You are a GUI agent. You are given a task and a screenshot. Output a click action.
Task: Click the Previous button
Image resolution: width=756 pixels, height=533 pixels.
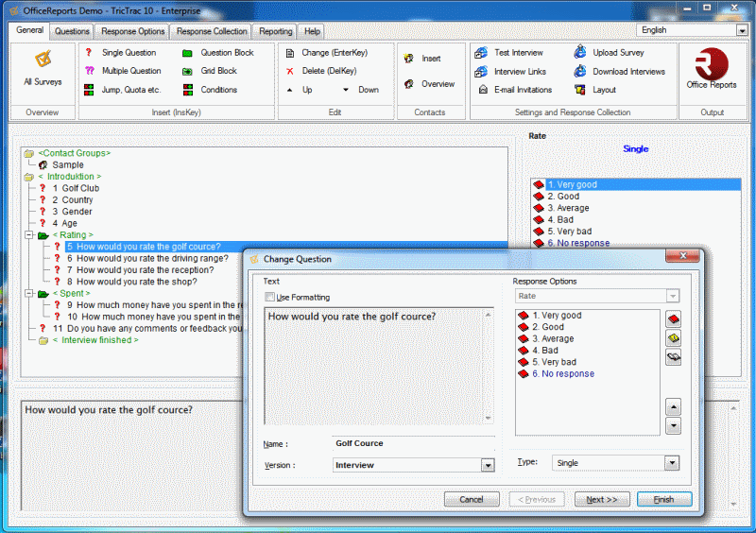point(537,499)
